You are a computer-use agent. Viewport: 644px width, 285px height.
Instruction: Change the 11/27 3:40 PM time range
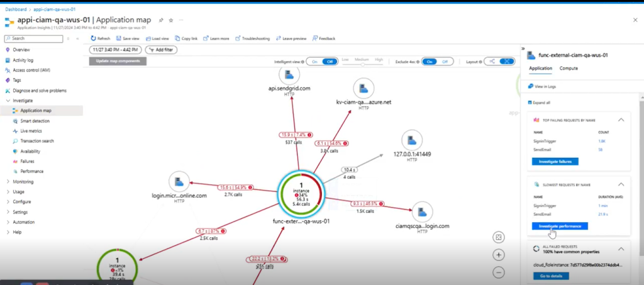(x=116, y=50)
